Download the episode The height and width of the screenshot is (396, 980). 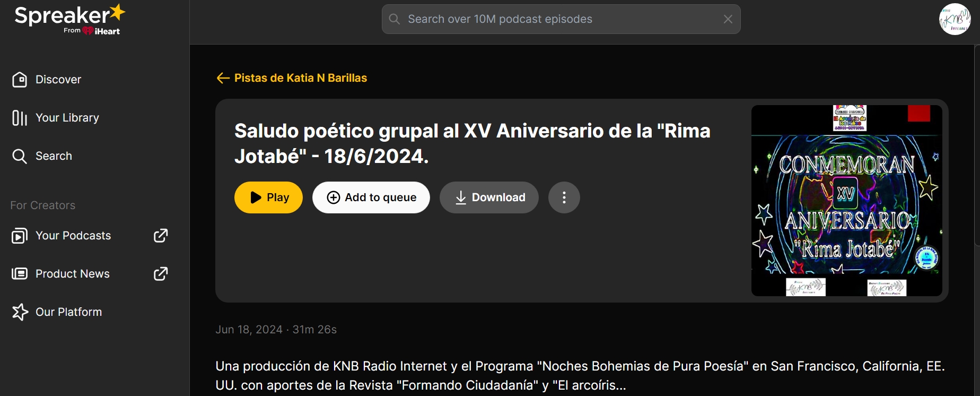[x=489, y=197]
